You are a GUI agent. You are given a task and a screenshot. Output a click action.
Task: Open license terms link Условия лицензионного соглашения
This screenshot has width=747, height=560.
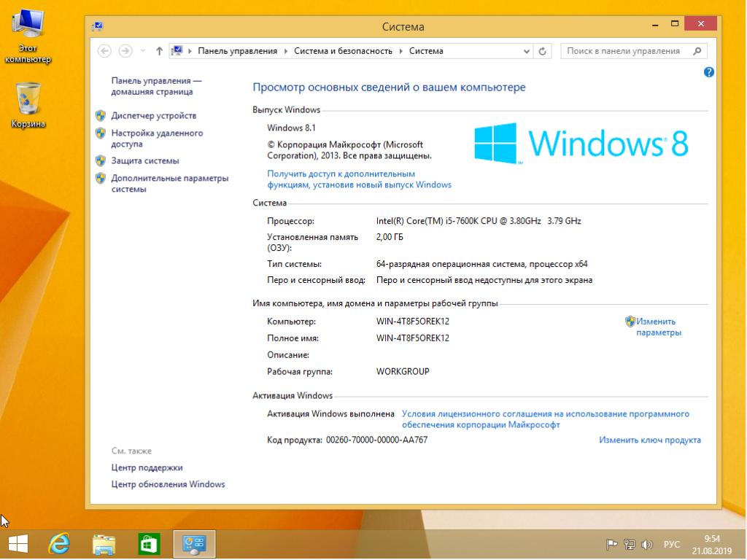pyautogui.click(x=546, y=419)
